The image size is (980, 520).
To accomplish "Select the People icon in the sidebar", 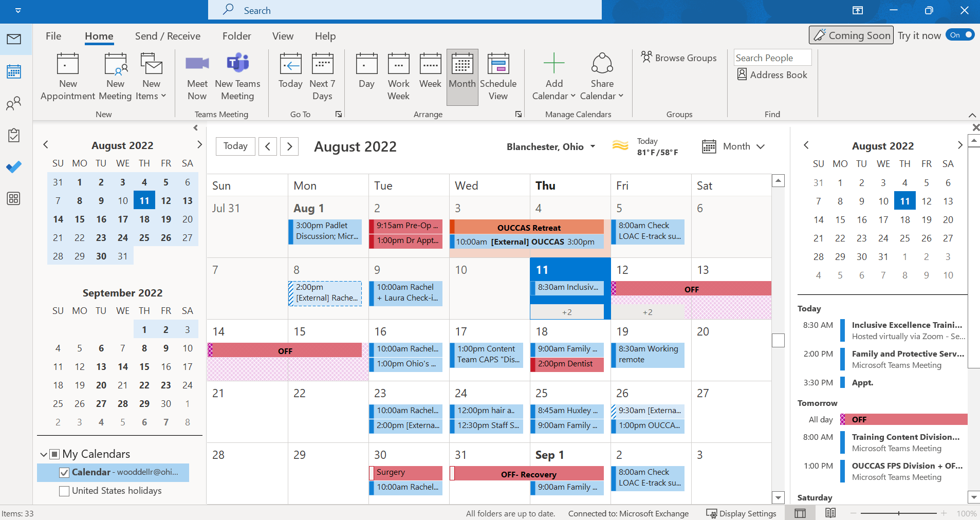I will point(14,103).
